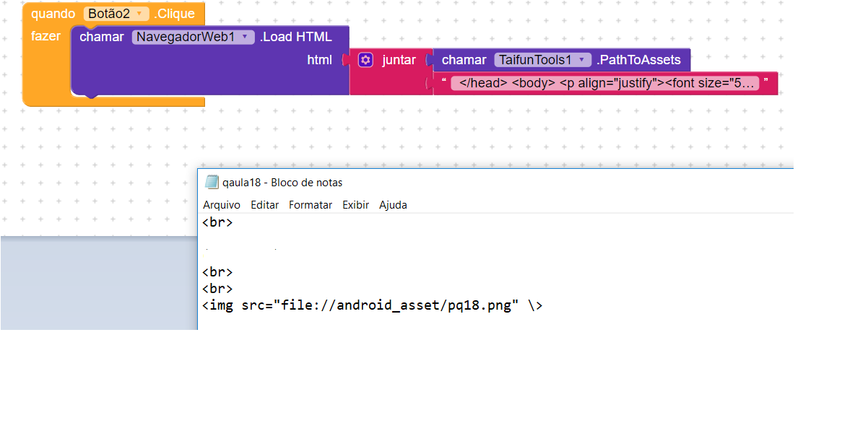868x436 pixels.
Task: Click the first <br> line in Notepad
Action: [x=217, y=222]
